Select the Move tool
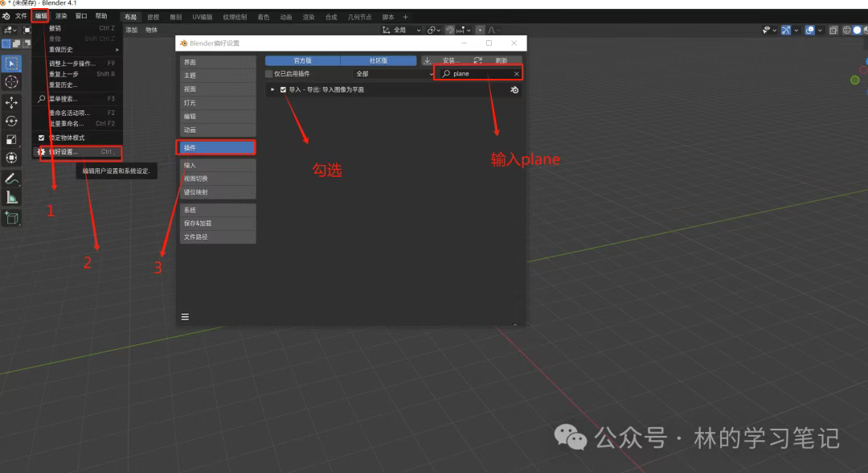The height and width of the screenshot is (473, 868). pos(11,103)
